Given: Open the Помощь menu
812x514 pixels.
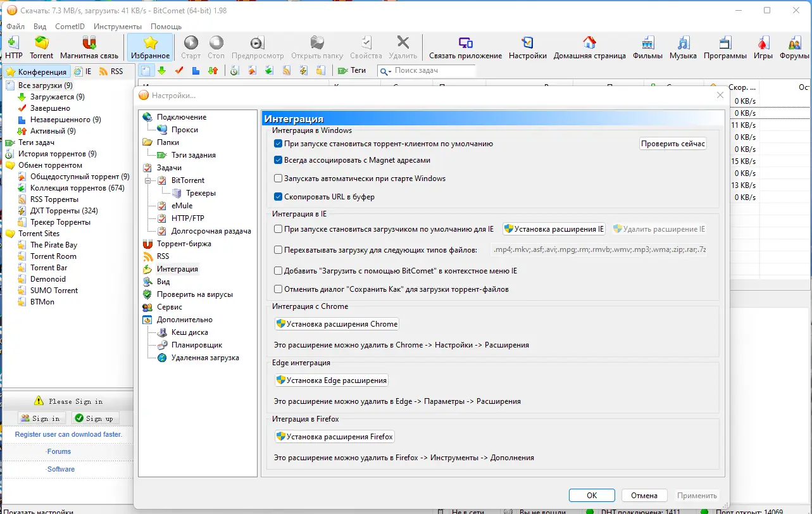Looking at the screenshot, I should [166, 27].
